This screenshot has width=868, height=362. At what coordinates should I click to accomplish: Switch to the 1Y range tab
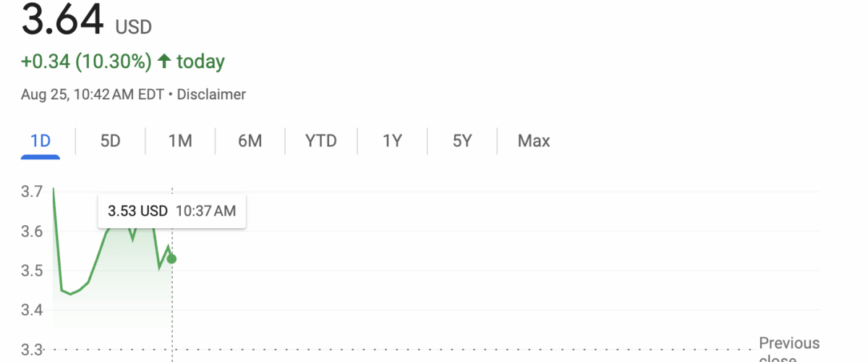pyautogui.click(x=392, y=140)
